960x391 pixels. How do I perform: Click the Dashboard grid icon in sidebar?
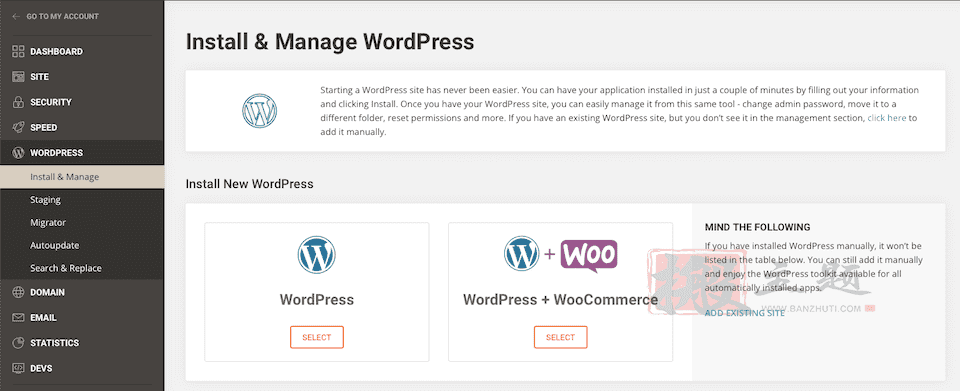click(x=18, y=51)
